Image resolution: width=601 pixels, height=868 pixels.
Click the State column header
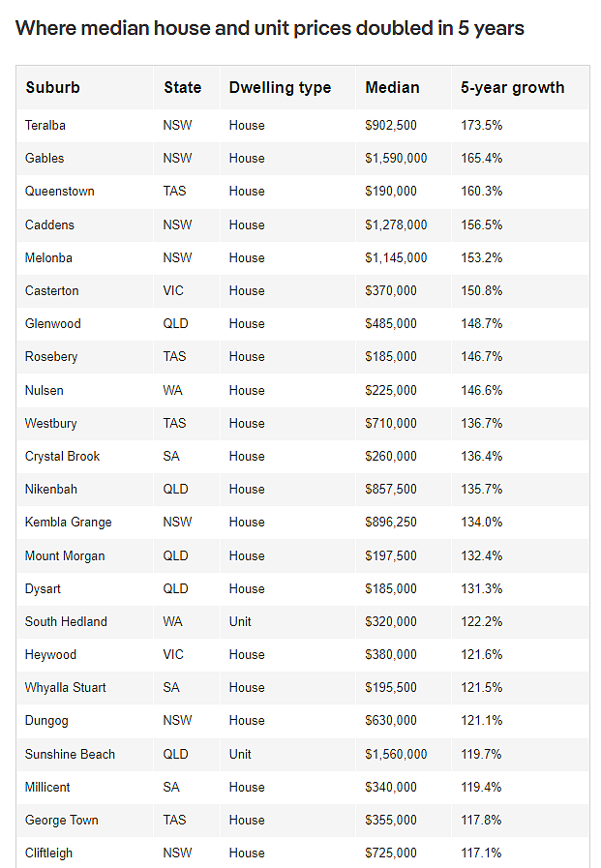[183, 87]
